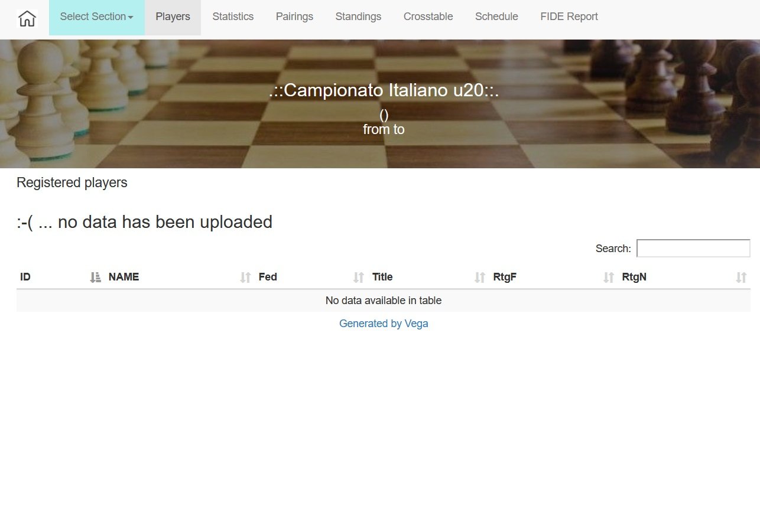Open the Select Section dropdown

click(x=97, y=17)
